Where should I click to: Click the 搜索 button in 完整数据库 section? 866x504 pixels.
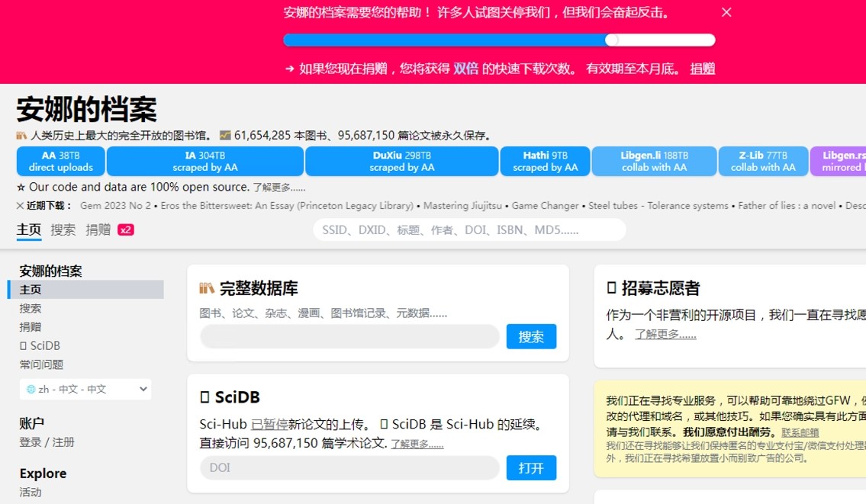pos(531,336)
